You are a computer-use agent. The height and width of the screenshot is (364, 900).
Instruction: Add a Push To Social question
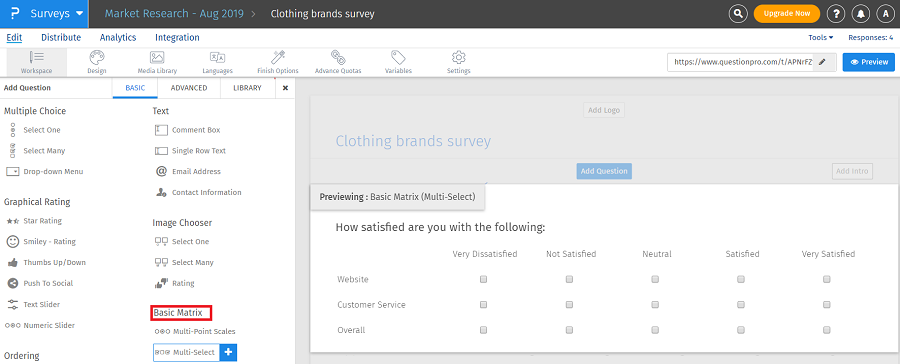tap(40, 283)
